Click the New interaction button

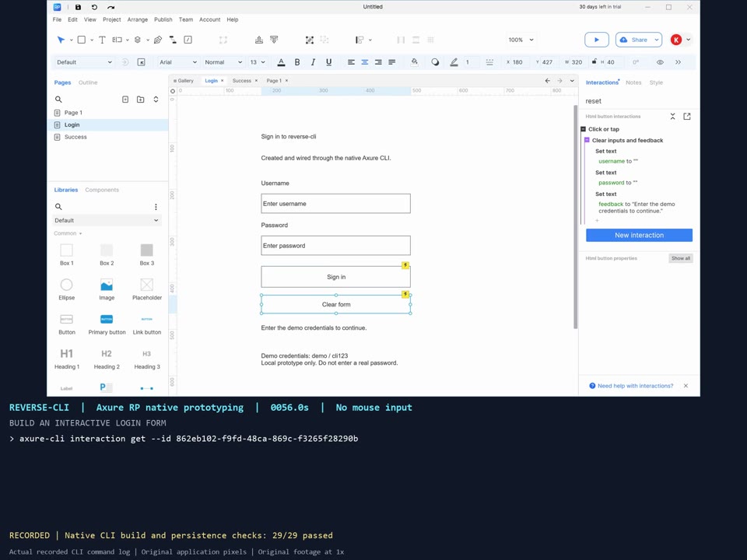(x=639, y=235)
